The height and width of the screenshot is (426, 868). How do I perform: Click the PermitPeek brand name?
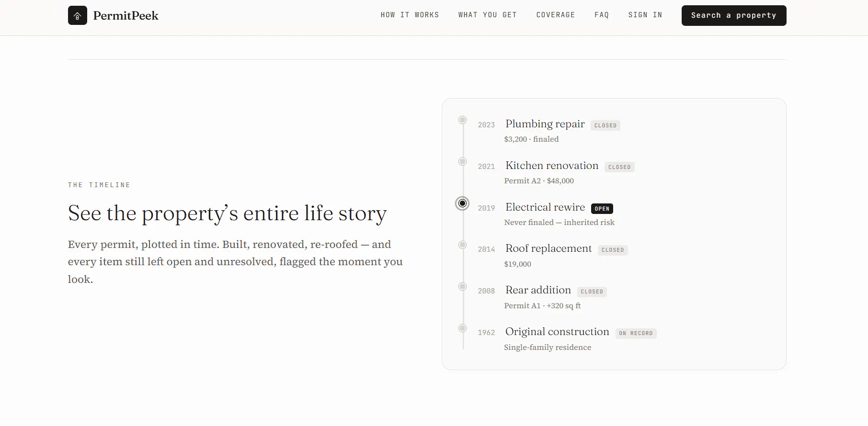tap(126, 16)
